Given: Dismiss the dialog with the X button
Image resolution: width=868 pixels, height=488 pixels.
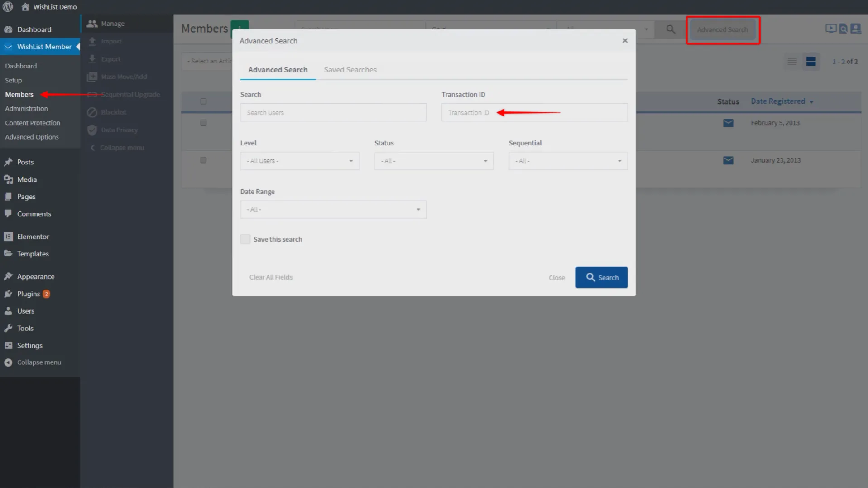Looking at the screenshot, I should [625, 41].
